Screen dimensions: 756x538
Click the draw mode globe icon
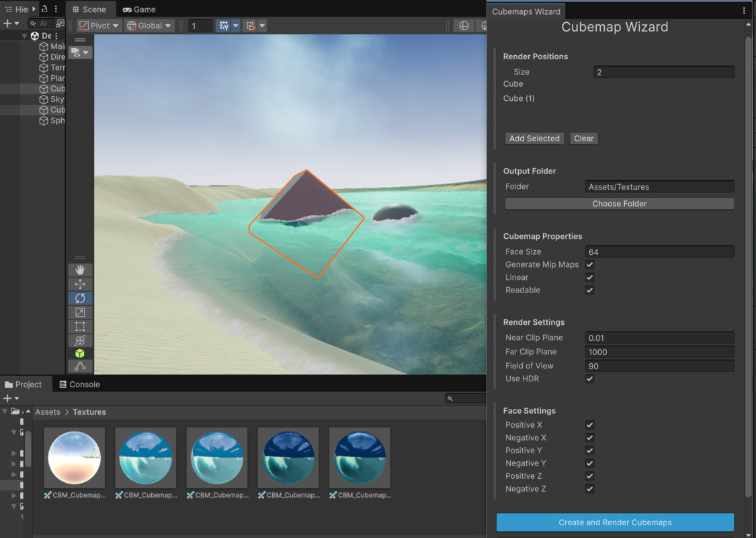point(464,26)
